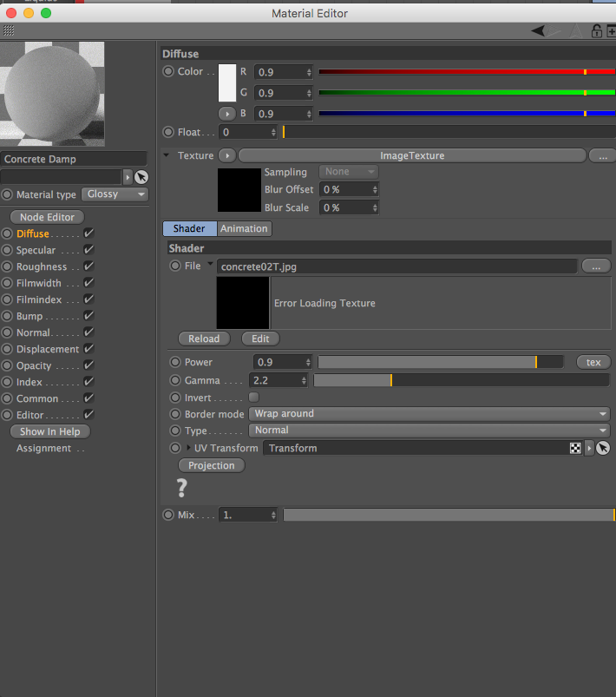This screenshot has width=616, height=697.
Task: Click the Float animation dot
Action: 168,132
